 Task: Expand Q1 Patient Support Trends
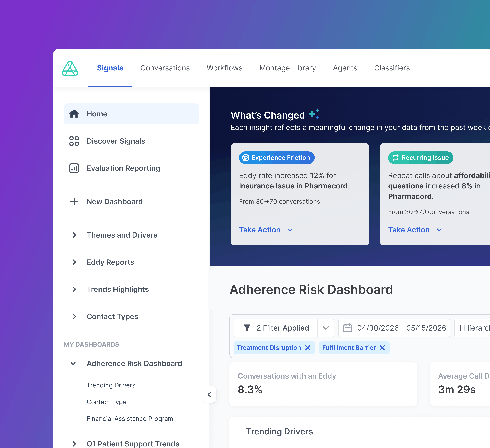(x=74, y=444)
